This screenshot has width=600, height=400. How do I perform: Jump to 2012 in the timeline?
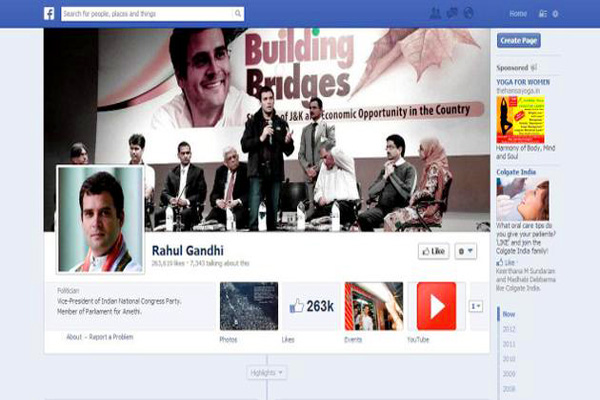click(509, 327)
